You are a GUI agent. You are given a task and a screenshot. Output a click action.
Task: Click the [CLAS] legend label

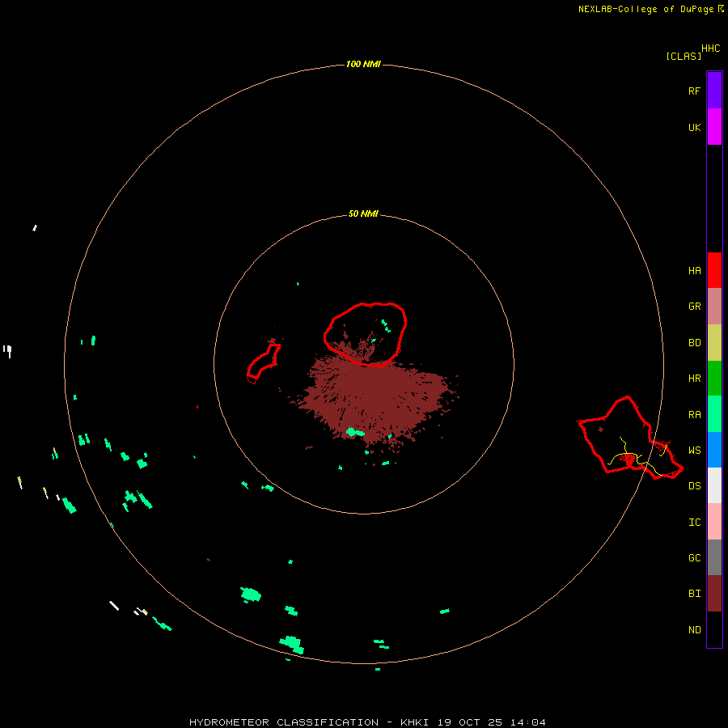click(x=684, y=56)
